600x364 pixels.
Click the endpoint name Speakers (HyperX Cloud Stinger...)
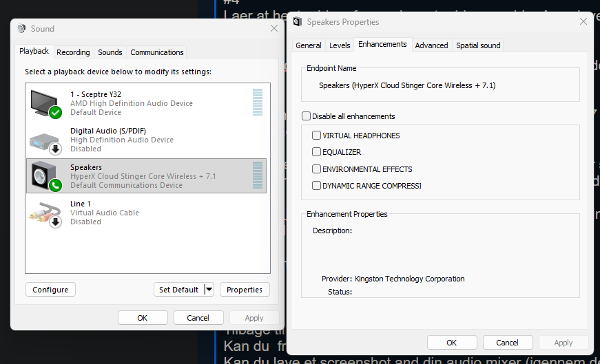click(407, 85)
